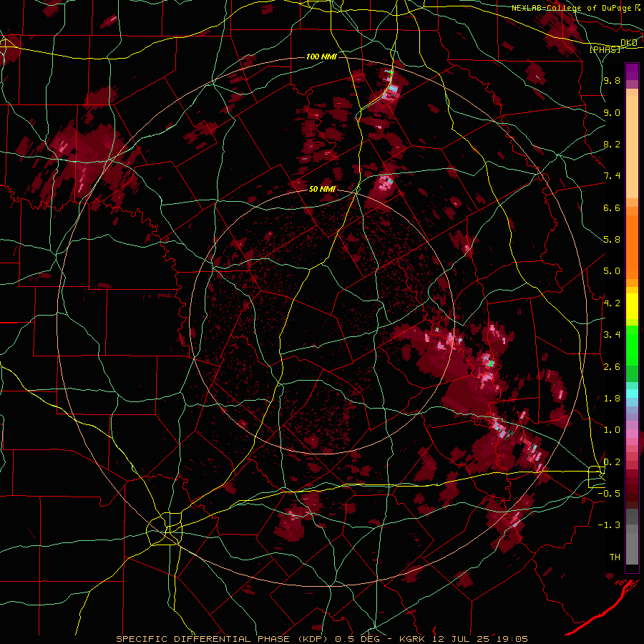Click the -1.3 scale value

coord(610,525)
